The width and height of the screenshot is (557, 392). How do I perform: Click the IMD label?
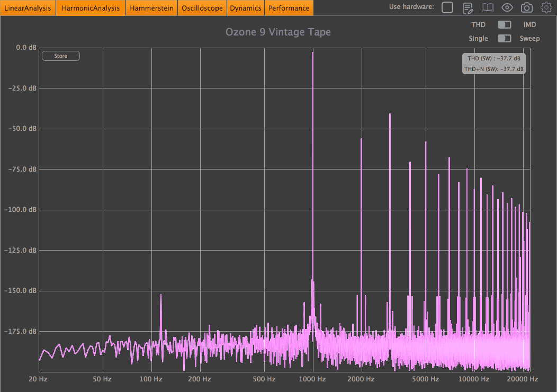(x=529, y=24)
